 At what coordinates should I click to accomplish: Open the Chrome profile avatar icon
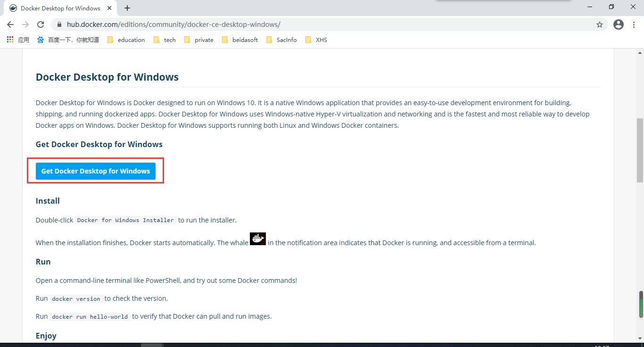[619, 25]
